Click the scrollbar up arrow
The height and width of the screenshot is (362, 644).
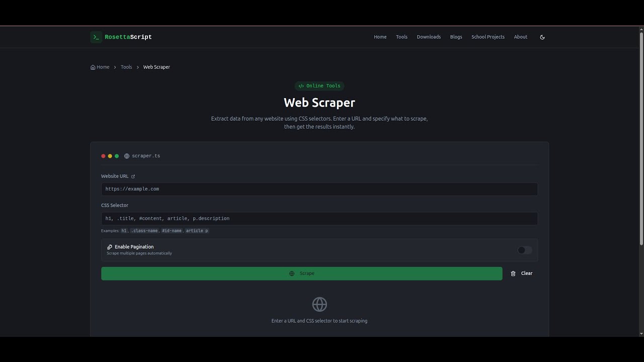[x=641, y=29]
